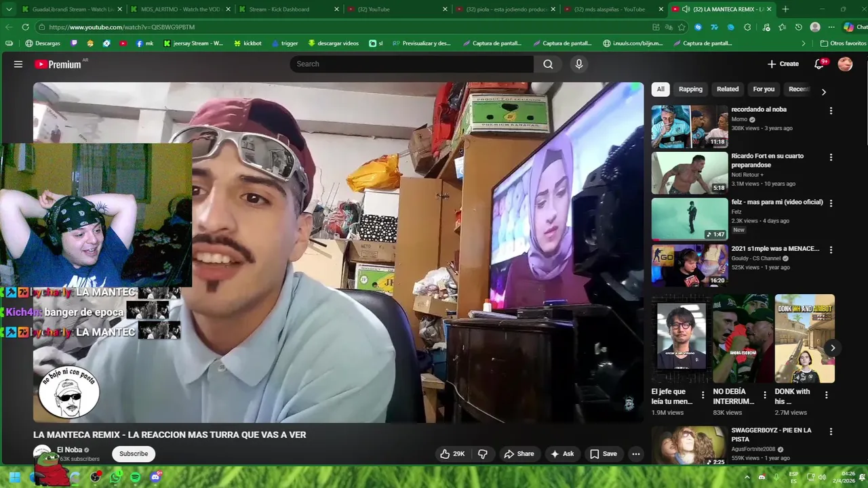Start voice search with the microphone
Screen dimensions: 868x488
pyautogui.click(x=578, y=64)
